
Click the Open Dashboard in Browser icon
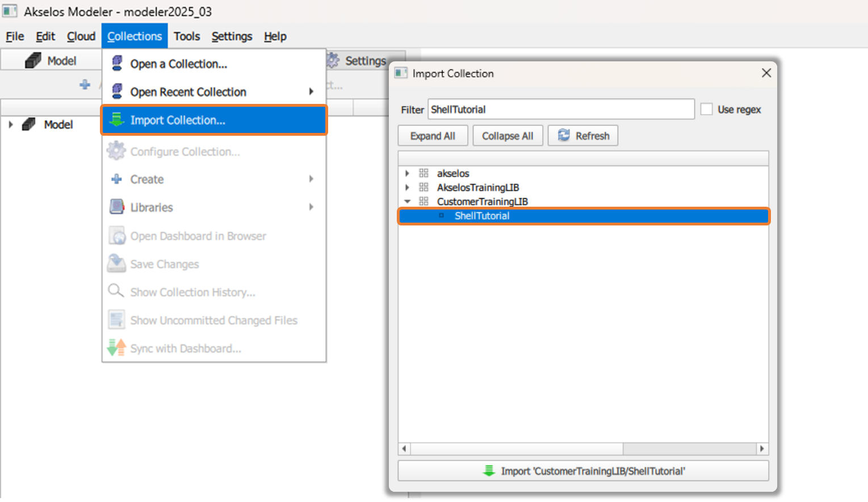tap(116, 235)
